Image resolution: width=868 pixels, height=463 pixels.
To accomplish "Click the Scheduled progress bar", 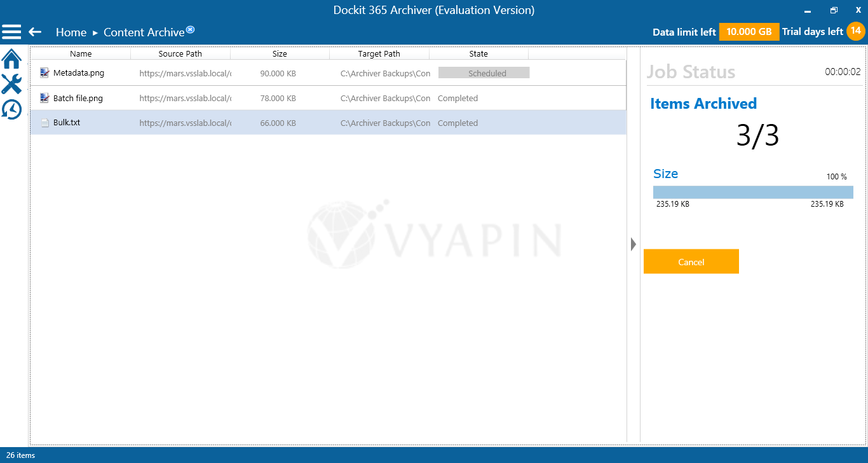I will 484,73.
